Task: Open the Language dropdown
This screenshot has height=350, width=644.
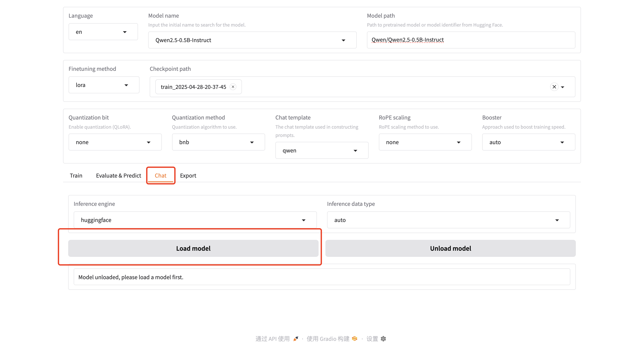Action: pos(103,32)
